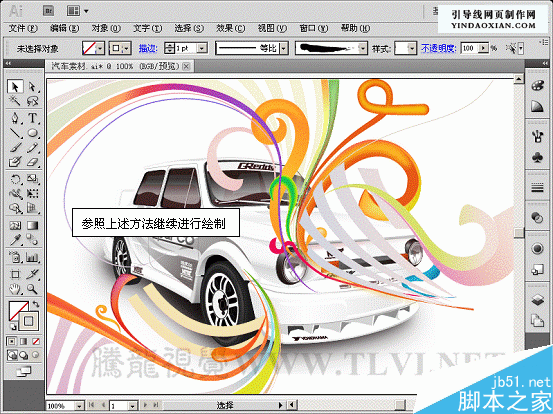Set paint mode to Color
The height and width of the screenshot is (414, 553).
(12, 341)
